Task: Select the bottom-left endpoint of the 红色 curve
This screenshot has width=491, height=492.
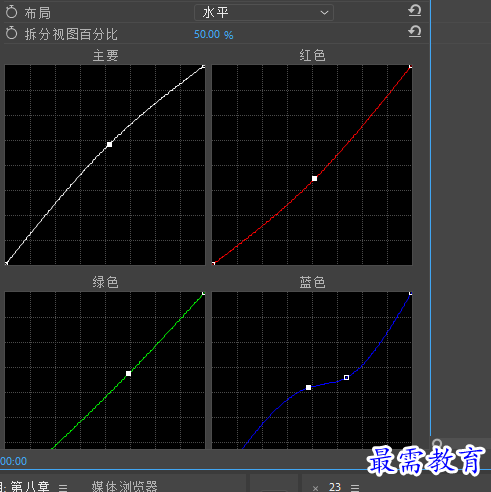Action: tap(213, 263)
